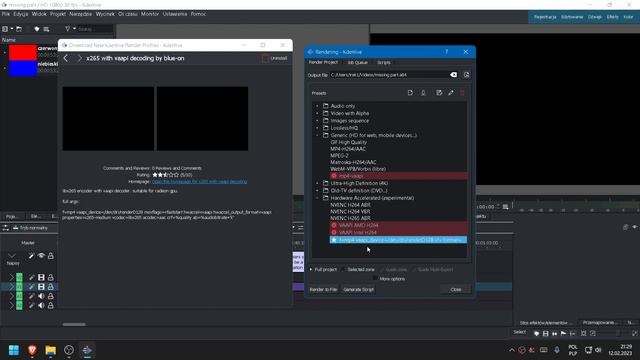Open the x265 vaapi homepage link
The height and width of the screenshot is (360, 640).
tap(199, 182)
